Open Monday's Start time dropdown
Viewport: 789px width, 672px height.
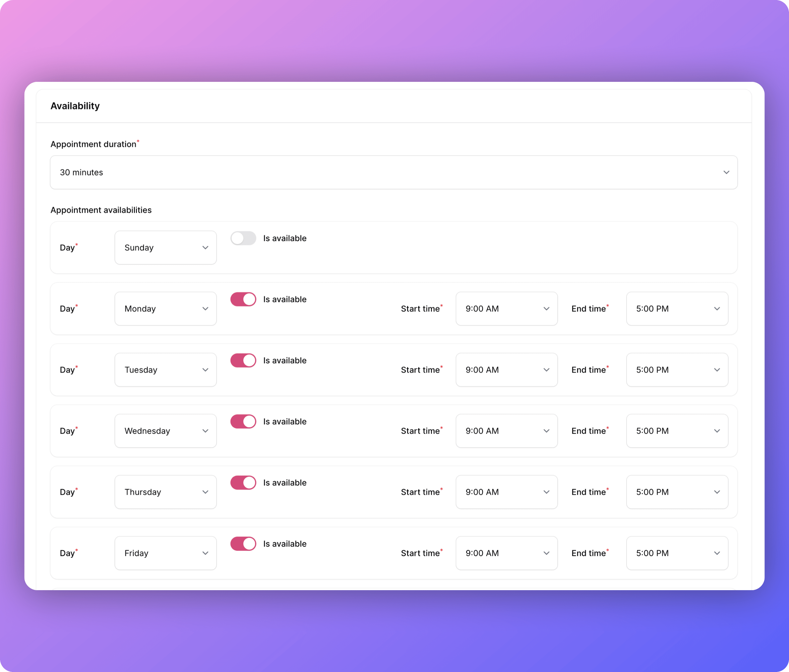[507, 308]
